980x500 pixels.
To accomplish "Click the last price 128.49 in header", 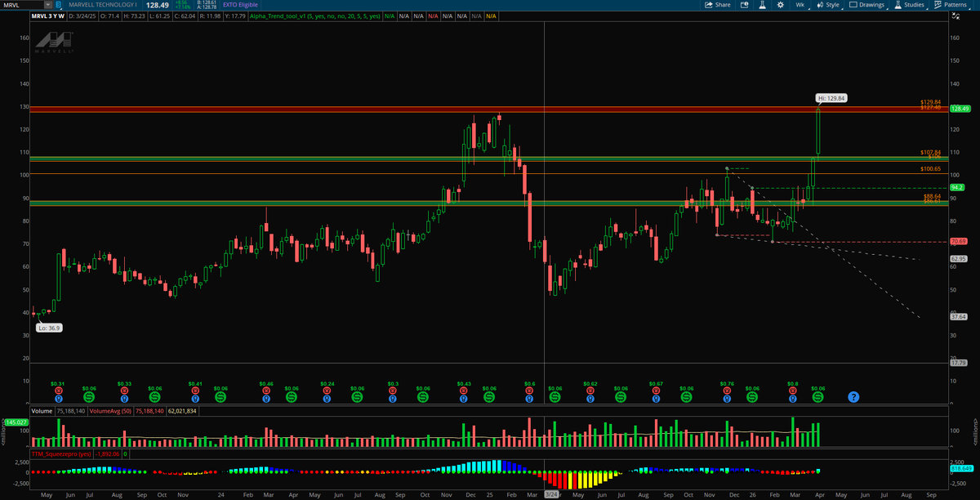I will click(158, 5).
